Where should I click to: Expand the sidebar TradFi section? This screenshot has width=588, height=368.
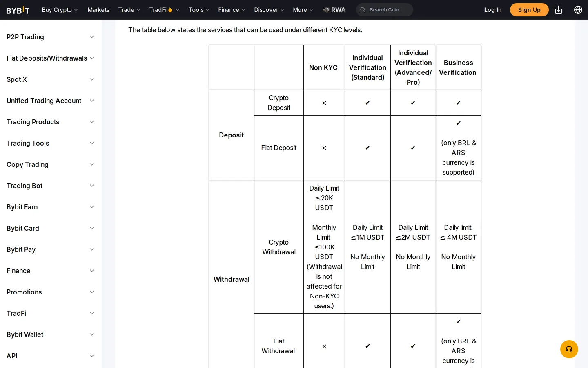click(x=51, y=313)
